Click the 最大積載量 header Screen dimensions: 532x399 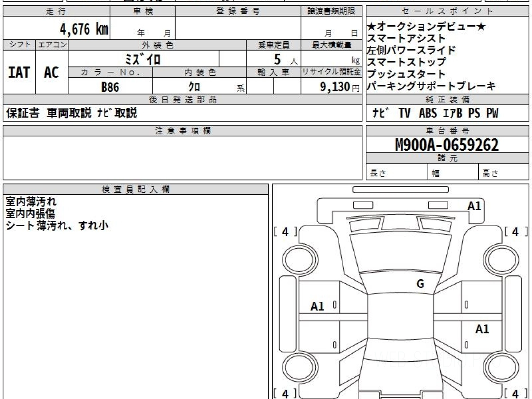coord(331,45)
